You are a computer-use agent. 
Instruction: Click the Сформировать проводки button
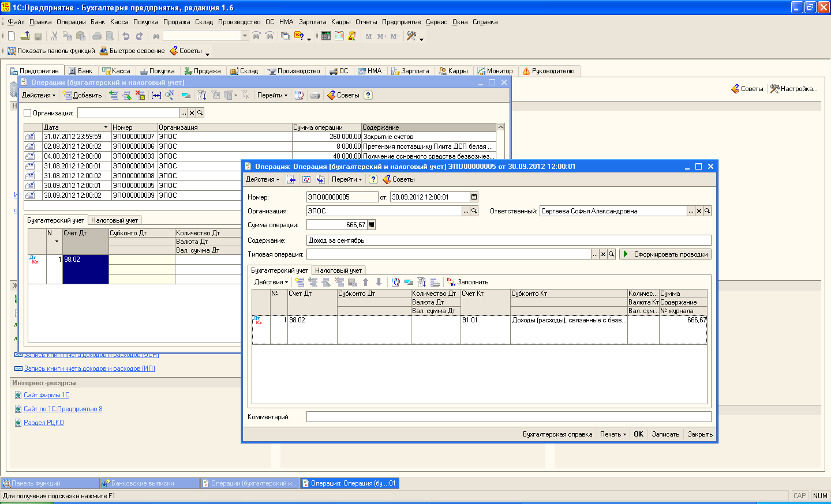(665, 254)
